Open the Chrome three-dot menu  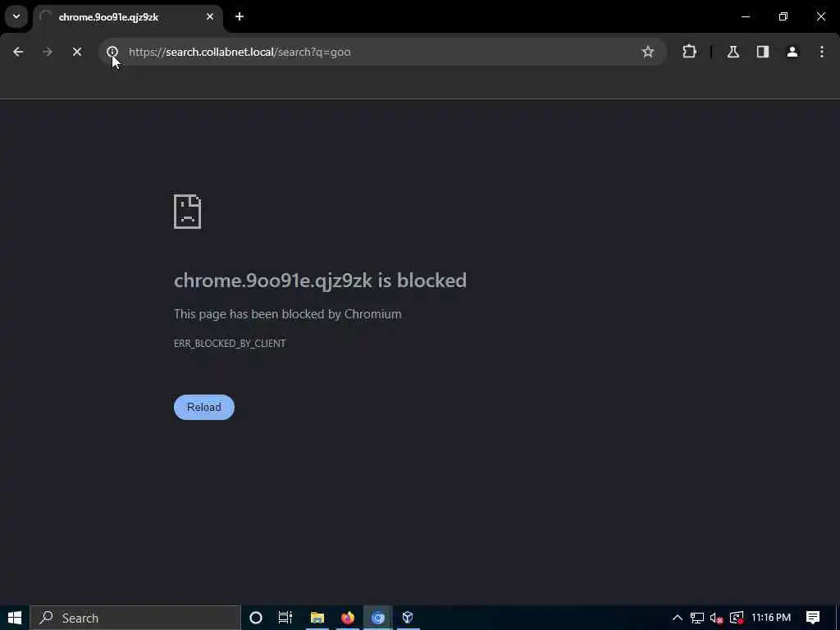pos(822,52)
